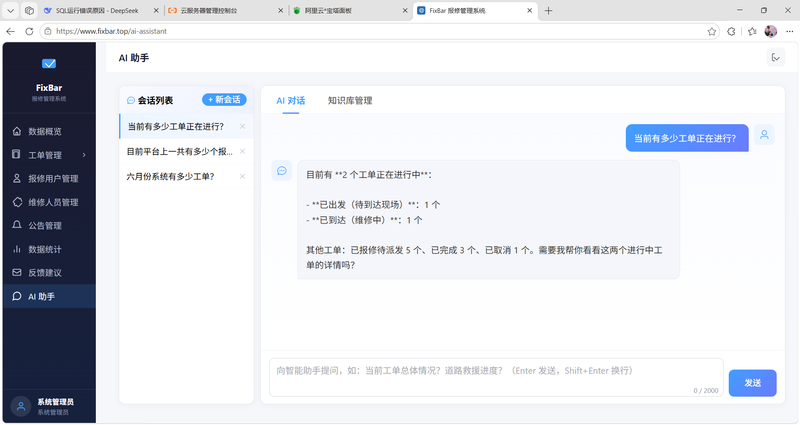This screenshot has height=425, width=800.
Task: Start a new chat with 新会话 button
Action: click(224, 99)
